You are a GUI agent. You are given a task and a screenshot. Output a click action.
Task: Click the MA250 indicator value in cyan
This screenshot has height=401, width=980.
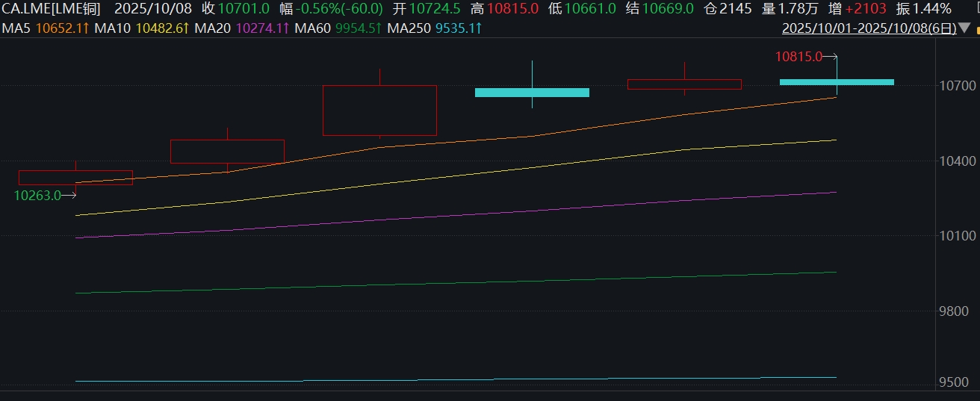(455, 28)
